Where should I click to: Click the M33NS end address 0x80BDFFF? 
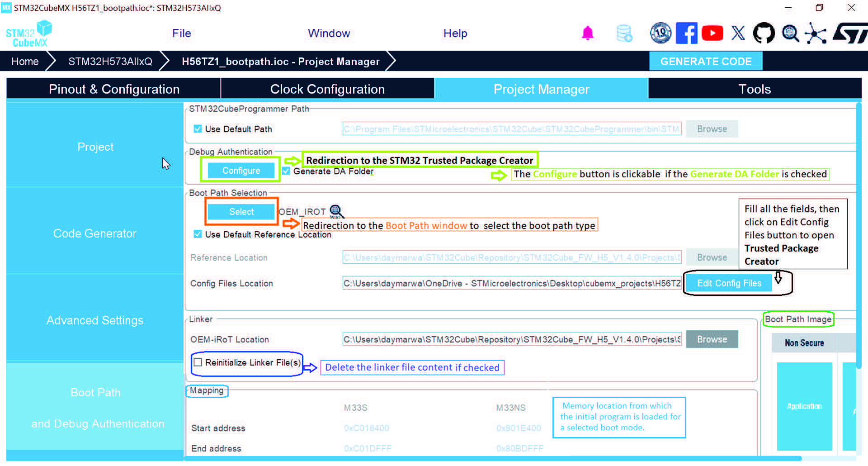click(x=520, y=448)
